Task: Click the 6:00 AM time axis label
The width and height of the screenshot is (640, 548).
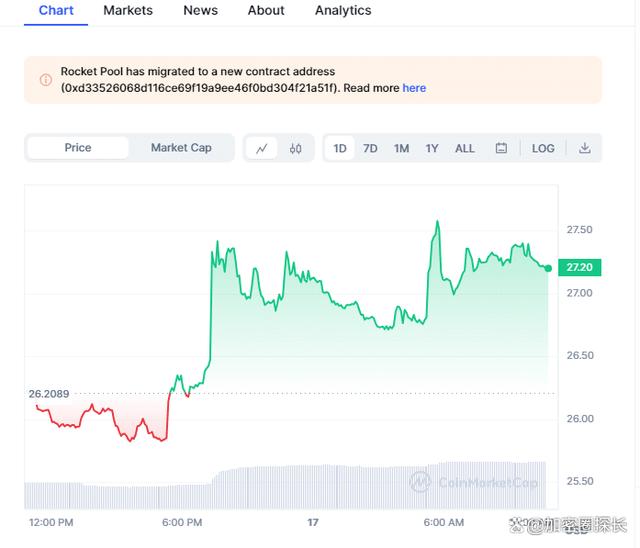Action: click(444, 522)
